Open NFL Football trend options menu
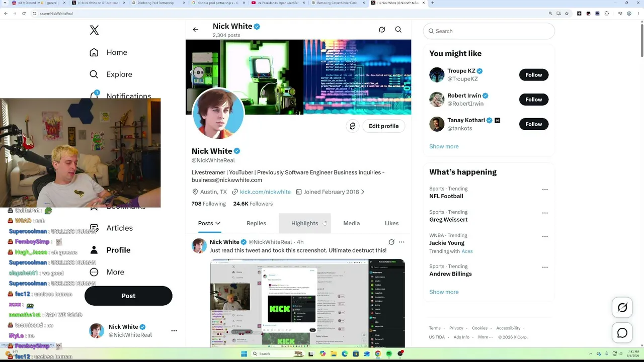 [x=545, y=190]
